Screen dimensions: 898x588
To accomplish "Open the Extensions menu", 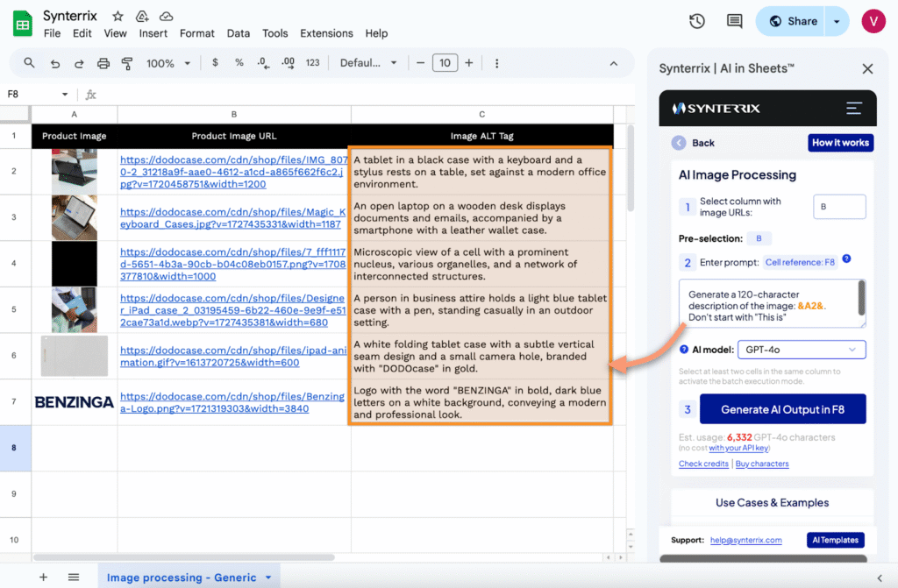I will pyautogui.click(x=326, y=33).
